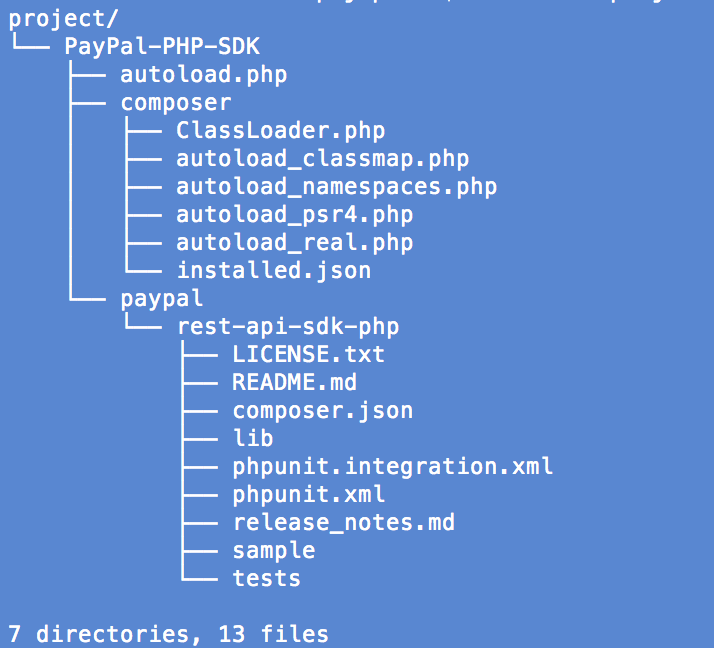The width and height of the screenshot is (714, 648).
Task: Select autoload_psr4.php file
Action: [x=295, y=215]
